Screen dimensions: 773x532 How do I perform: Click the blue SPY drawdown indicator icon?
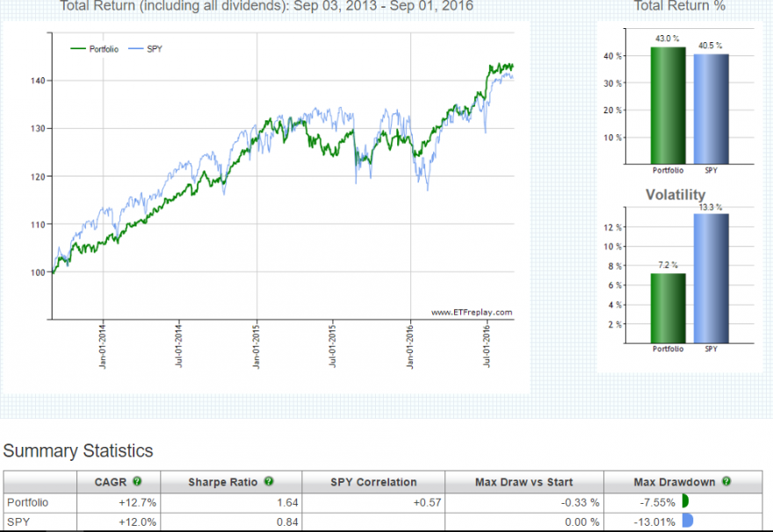click(x=688, y=521)
